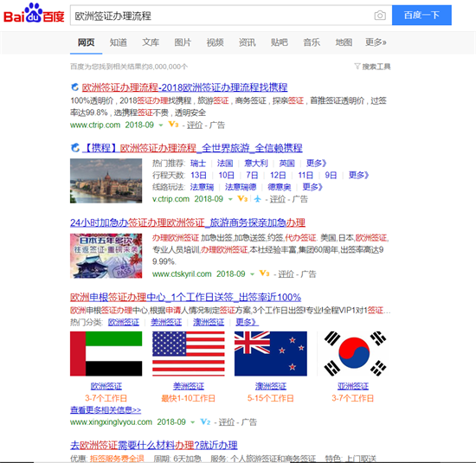This screenshot has width=476, height=463.
Task: Open 更多》 in 热门推荐 row
Action: pos(316,164)
